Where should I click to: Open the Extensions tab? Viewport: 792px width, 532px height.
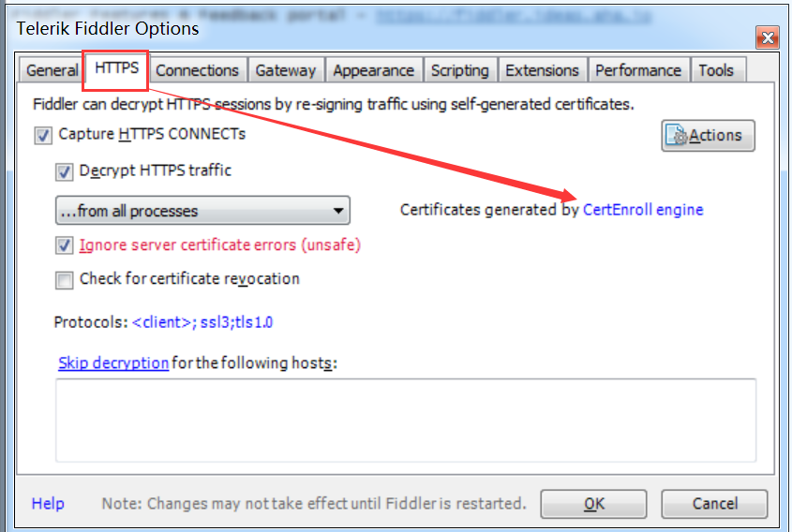point(542,70)
